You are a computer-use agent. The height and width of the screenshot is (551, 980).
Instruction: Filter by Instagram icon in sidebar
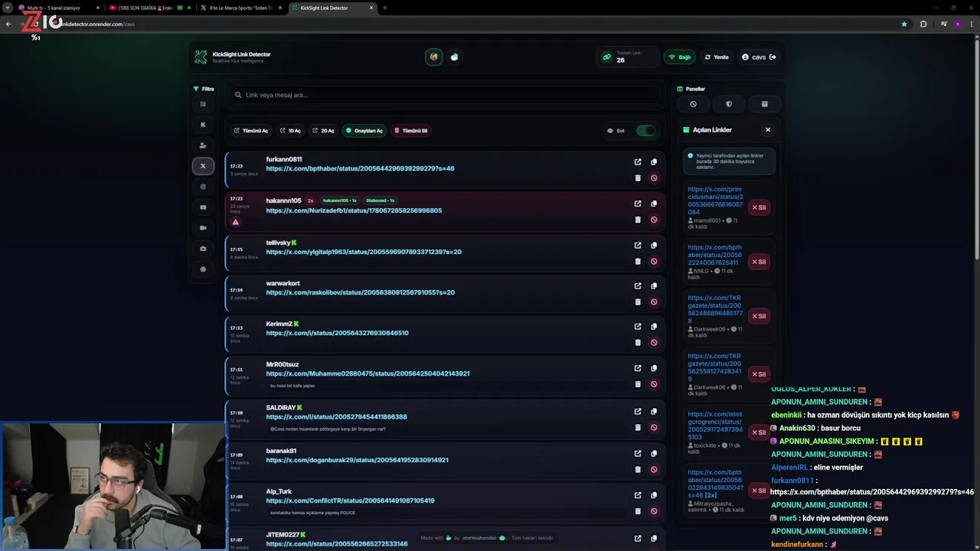203,187
